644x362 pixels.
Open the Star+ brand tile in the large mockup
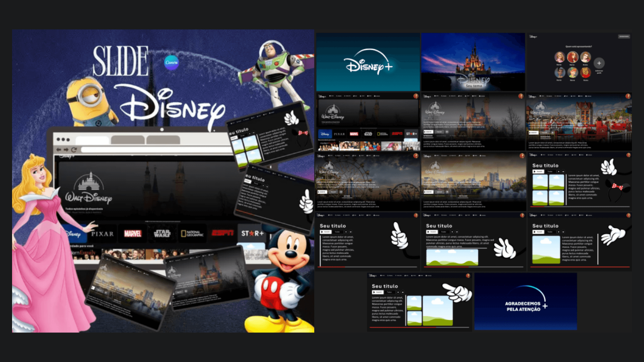coord(252,233)
